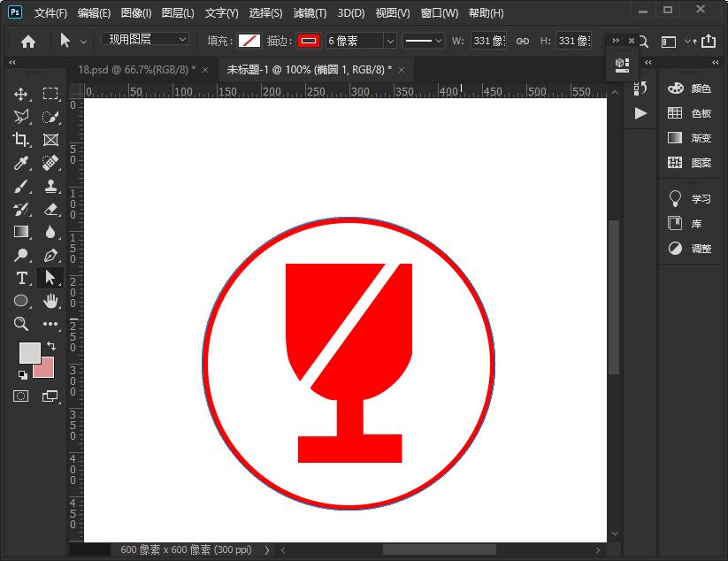Activate the Eyedropper tool
Screen dimensions: 728x561
(x=21, y=162)
